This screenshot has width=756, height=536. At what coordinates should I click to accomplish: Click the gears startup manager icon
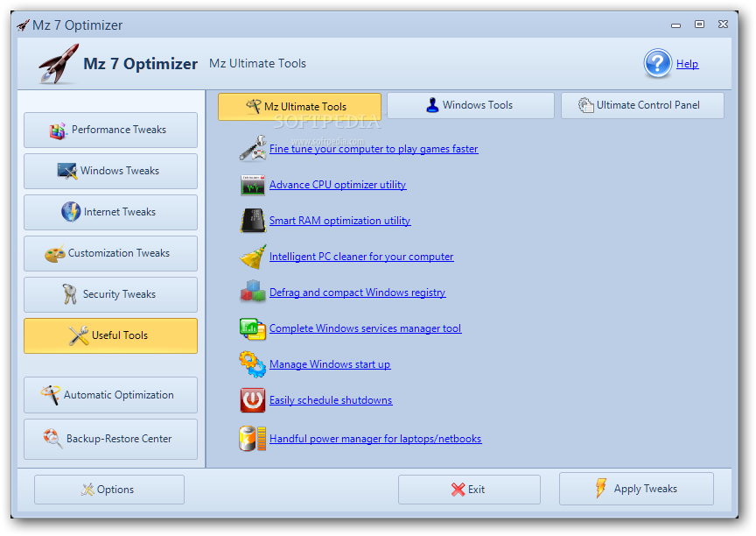(252, 364)
